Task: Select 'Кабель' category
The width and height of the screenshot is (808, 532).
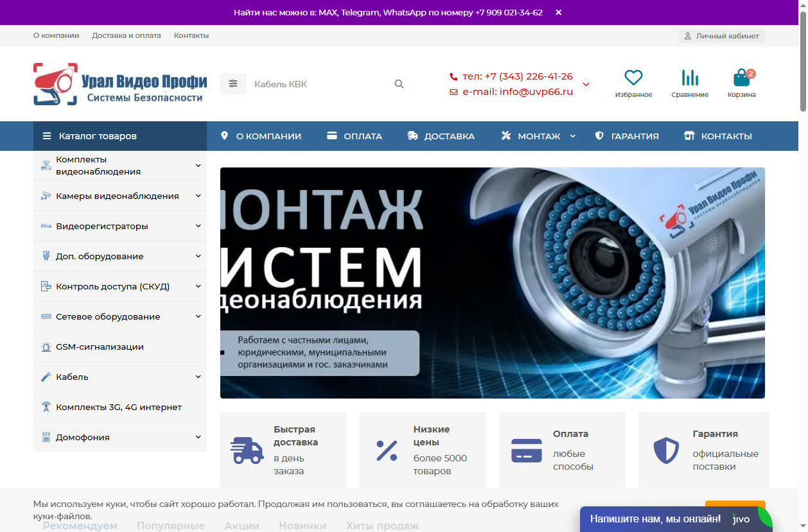Action: 72,377
